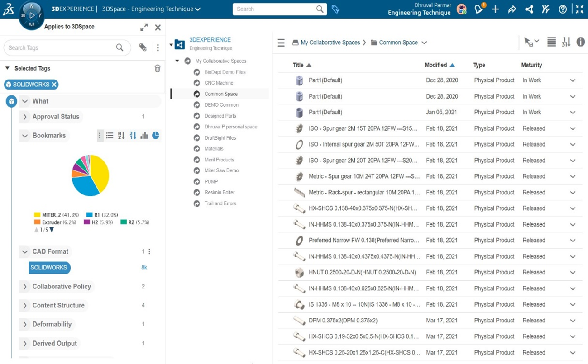
Task: Switch Bookmarks to bar chart view
Action: tap(144, 135)
